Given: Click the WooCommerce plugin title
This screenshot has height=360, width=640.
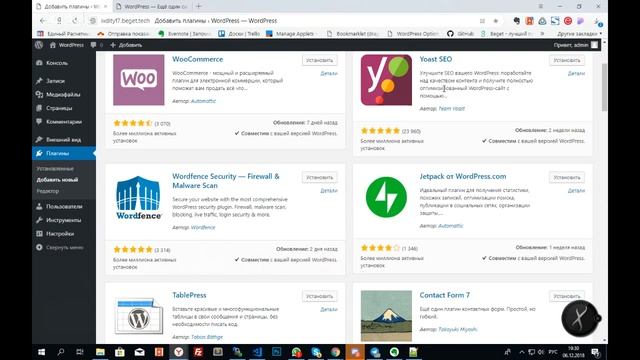Looking at the screenshot, I should pos(198,59).
